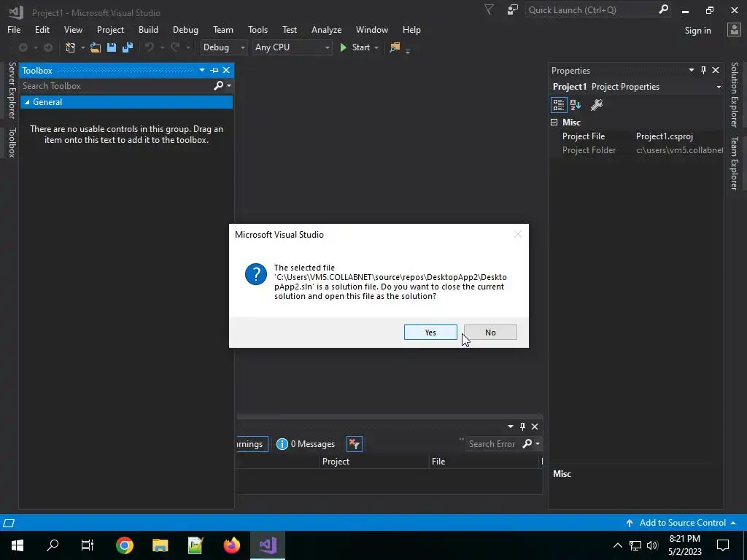Close the Properties panel
The width and height of the screenshot is (747, 560).
(x=716, y=70)
